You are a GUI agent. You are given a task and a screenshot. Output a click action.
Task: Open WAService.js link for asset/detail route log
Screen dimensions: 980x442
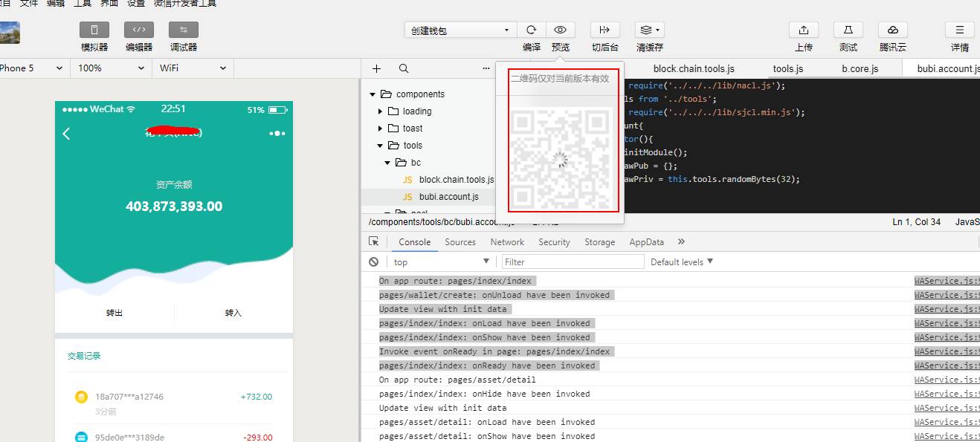[947, 380]
